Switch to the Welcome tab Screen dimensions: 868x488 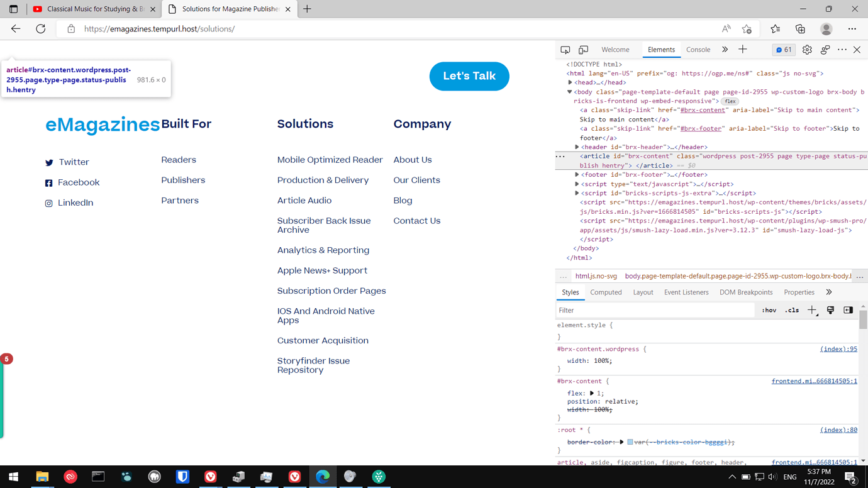[615, 50]
